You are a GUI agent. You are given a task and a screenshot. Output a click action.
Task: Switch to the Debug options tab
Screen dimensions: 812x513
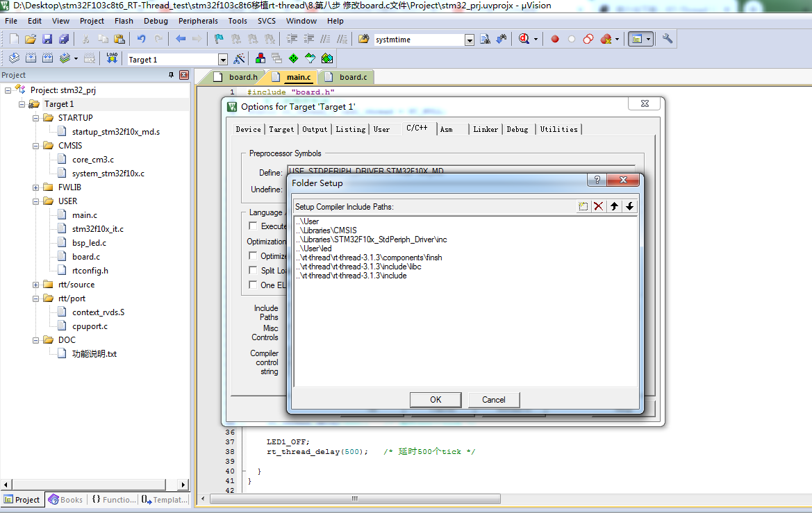pos(517,129)
